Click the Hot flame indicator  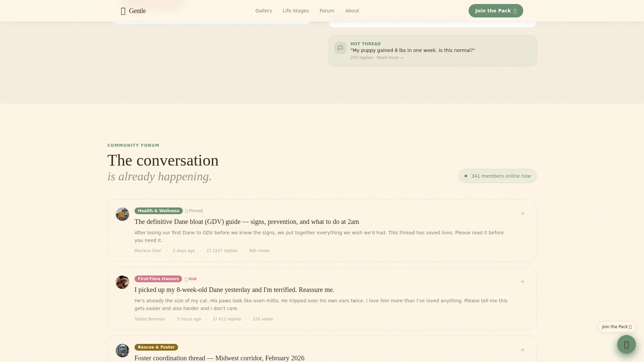pyautogui.click(x=191, y=279)
